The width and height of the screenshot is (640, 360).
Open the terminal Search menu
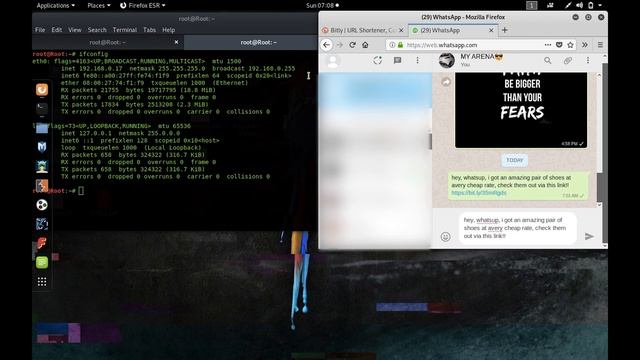[97, 30]
